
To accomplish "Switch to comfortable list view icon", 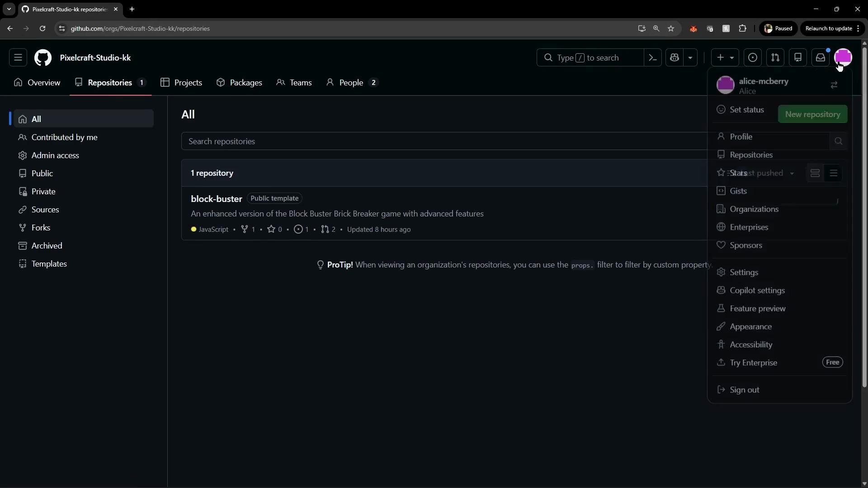I will (815, 173).
